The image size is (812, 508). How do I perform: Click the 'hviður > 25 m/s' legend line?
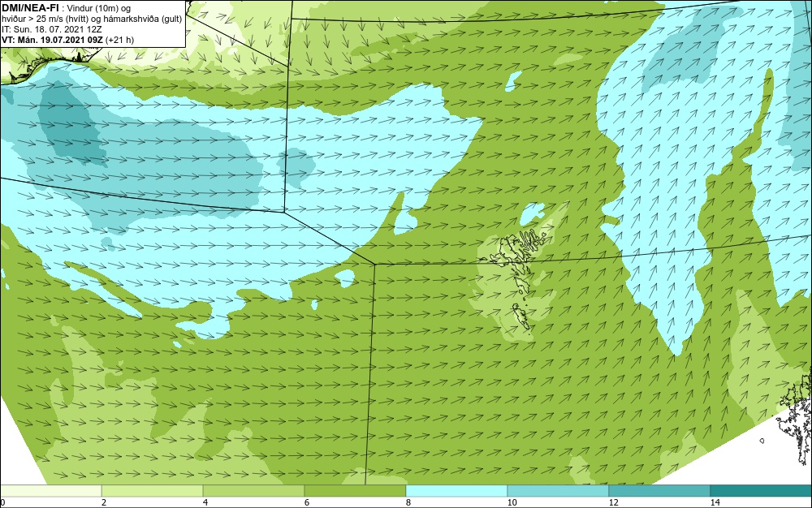(x=92, y=19)
